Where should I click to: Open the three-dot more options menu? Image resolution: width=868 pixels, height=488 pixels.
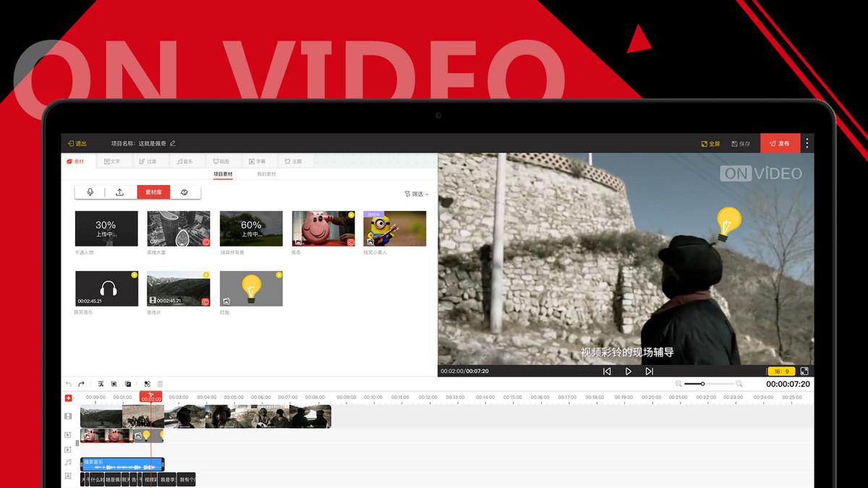(x=807, y=143)
